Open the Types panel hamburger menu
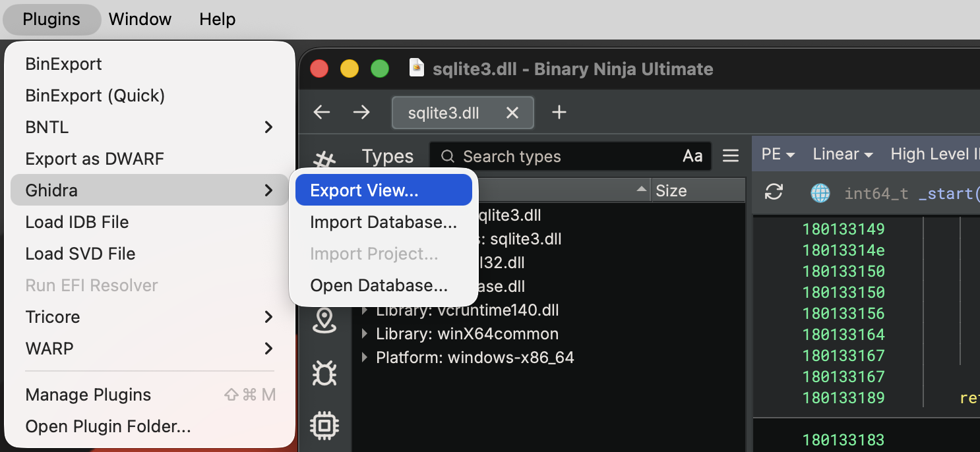 (x=731, y=155)
